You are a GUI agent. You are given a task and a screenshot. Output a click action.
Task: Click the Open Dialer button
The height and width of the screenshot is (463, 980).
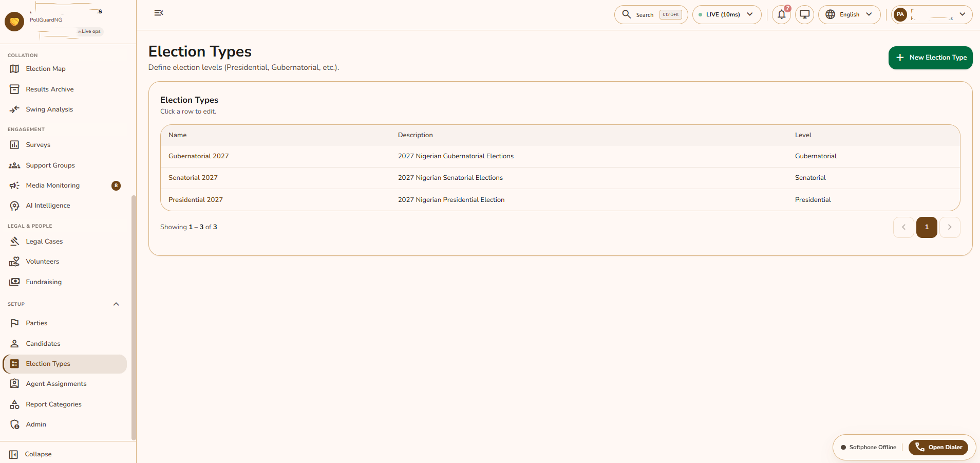[938, 448]
